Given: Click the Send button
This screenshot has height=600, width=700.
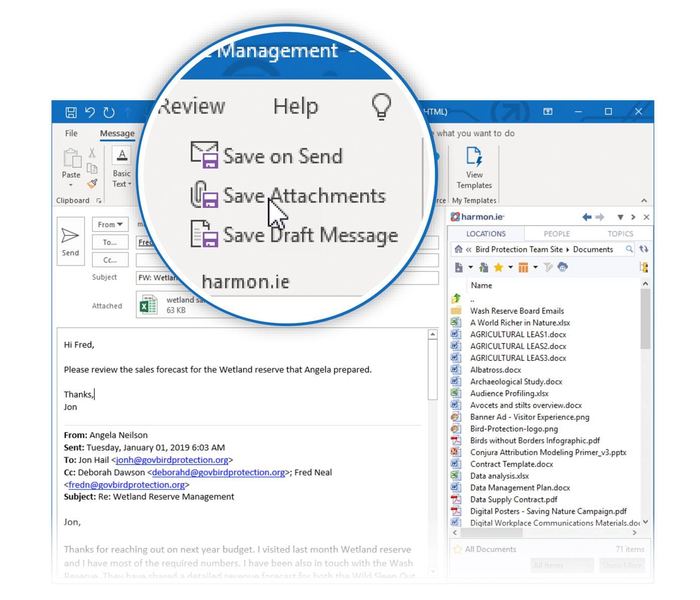Looking at the screenshot, I should point(70,241).
